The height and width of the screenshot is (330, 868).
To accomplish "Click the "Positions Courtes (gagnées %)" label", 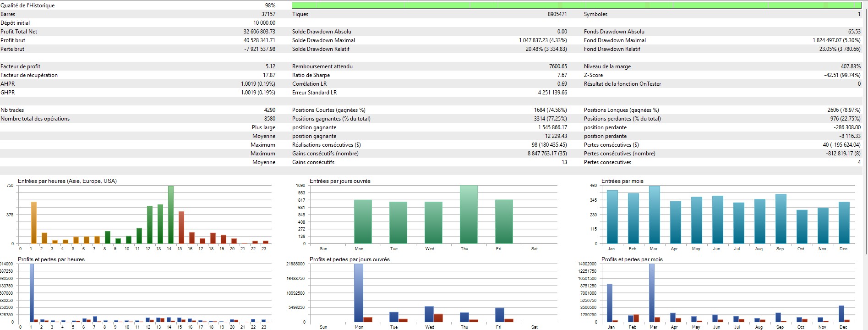I will pyautogui.click(x=329, y=110).
